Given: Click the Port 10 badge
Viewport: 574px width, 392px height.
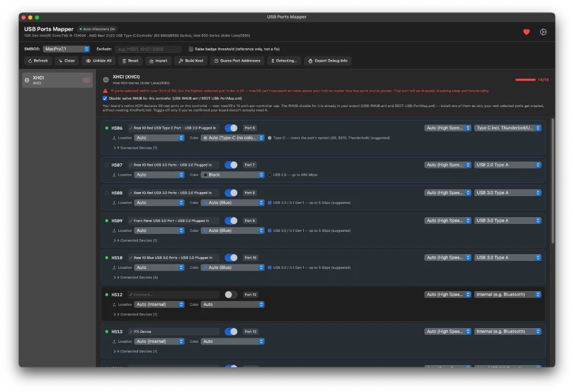Looking at the screenshot, I should [x=251, y=258].
